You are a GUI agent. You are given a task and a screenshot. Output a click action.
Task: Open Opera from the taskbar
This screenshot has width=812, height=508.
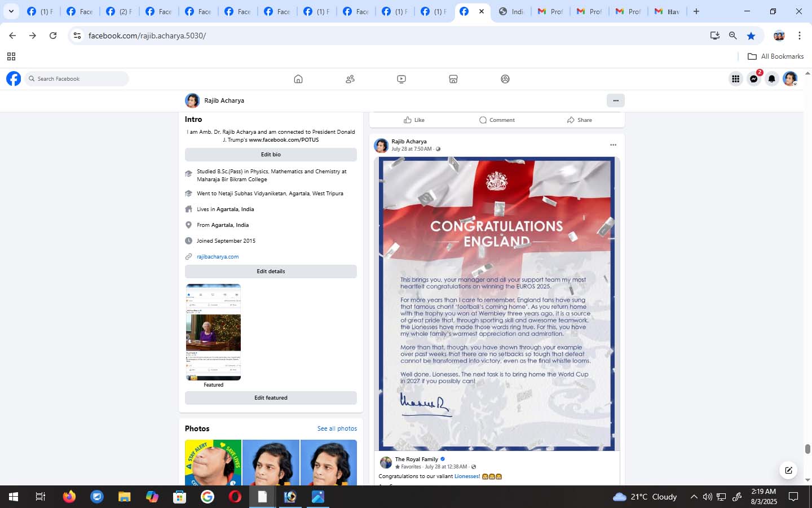235,497
